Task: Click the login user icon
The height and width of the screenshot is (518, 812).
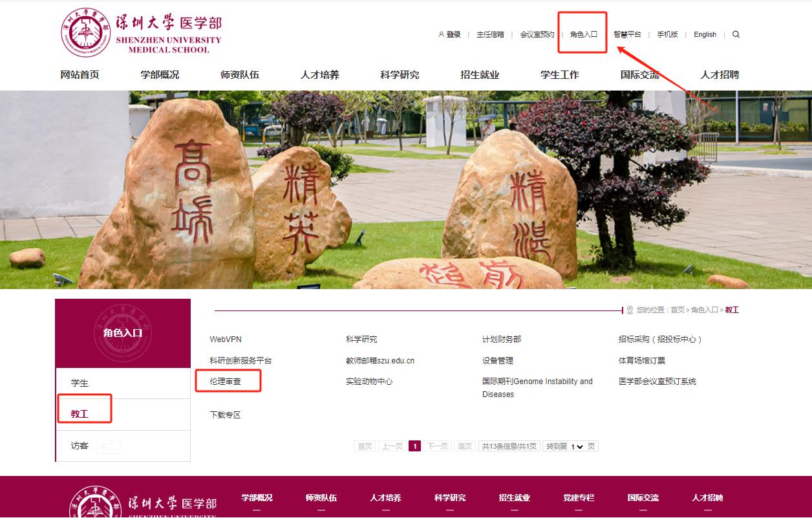Action: pyautogui.click(x=441, y=34)
